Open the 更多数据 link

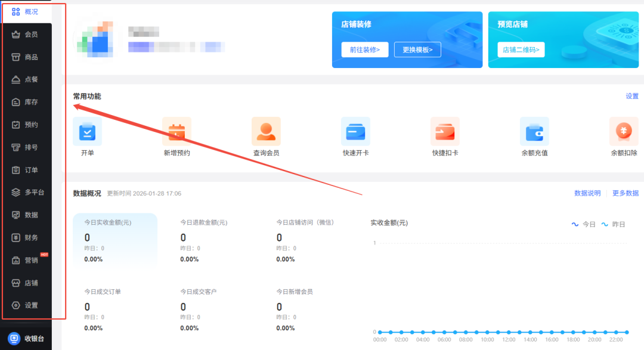[625, 193]
